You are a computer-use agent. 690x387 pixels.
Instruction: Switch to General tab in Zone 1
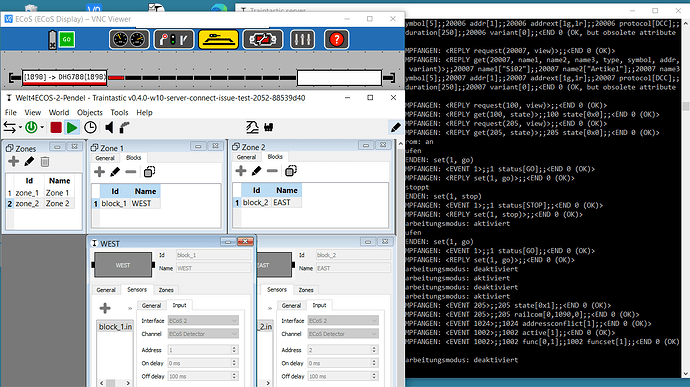(x=105, y=158)
